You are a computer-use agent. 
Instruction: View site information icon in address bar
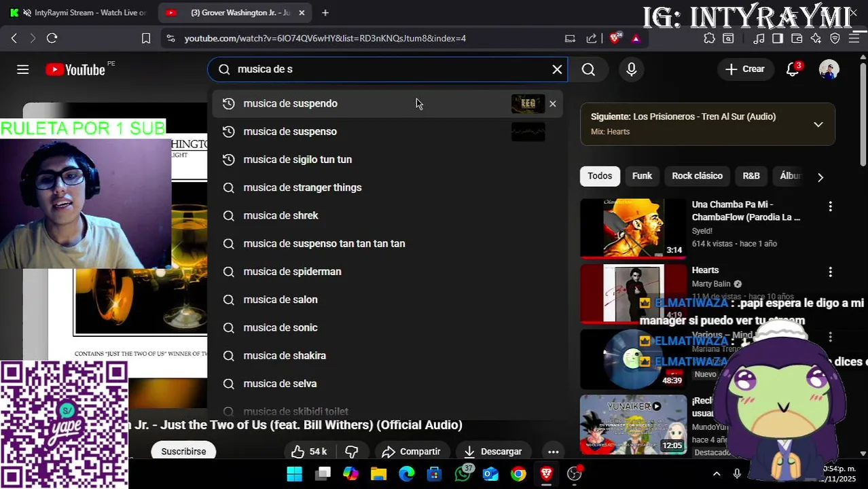click(x=170, y=39)
